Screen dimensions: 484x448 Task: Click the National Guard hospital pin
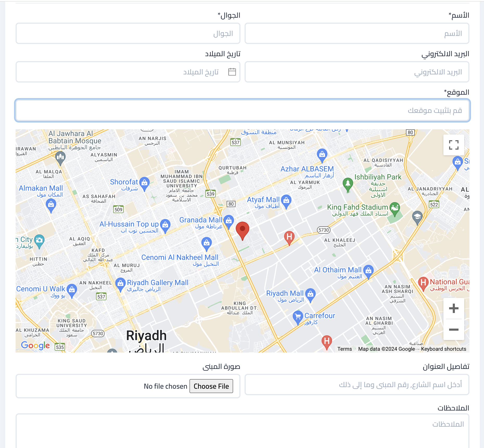(x=423, y=284)
